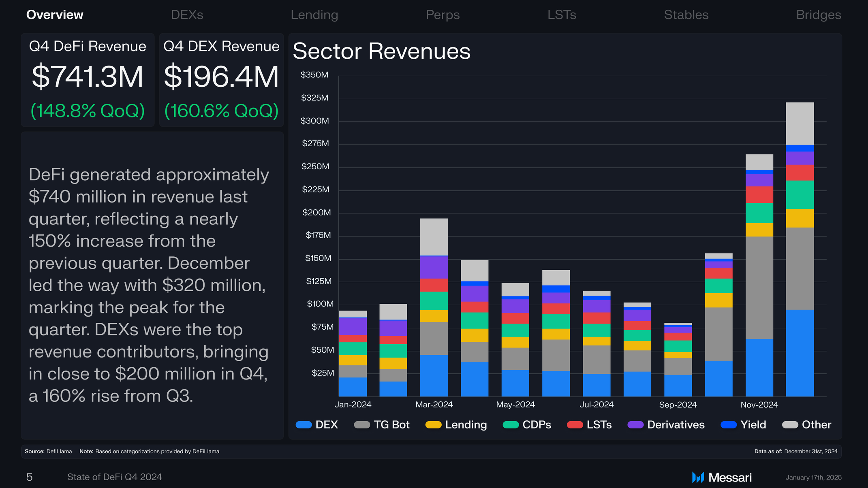Open the DEXs tab
This screenshot has height=488, width=868.
[x=187, y=15]
